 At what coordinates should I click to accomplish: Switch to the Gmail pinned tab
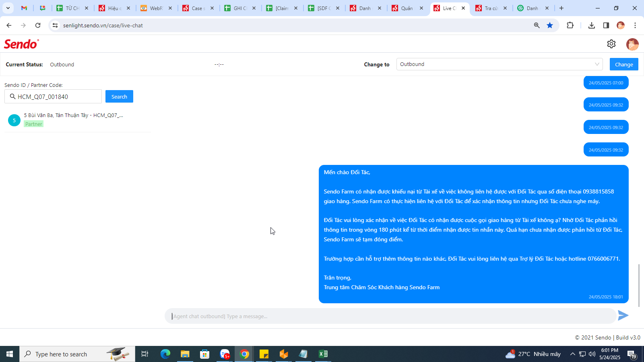[x=24, y=8]
